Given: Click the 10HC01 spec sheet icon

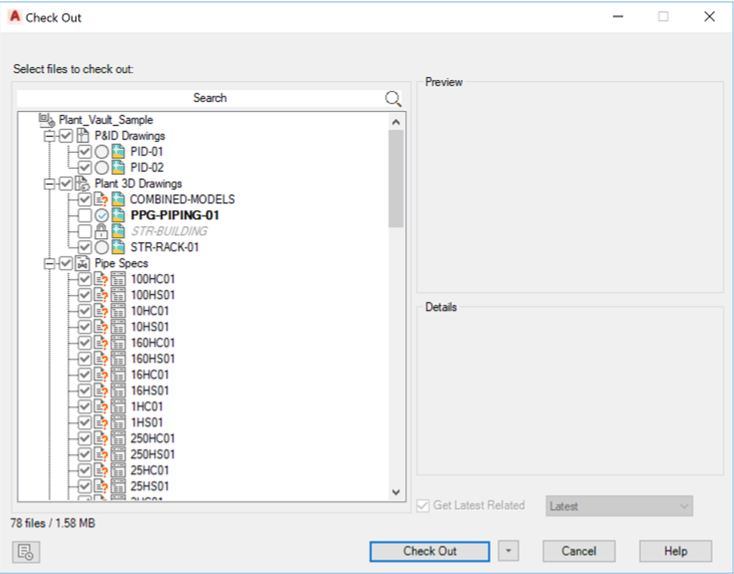Looking at the screenshot, I should [118, 311].
